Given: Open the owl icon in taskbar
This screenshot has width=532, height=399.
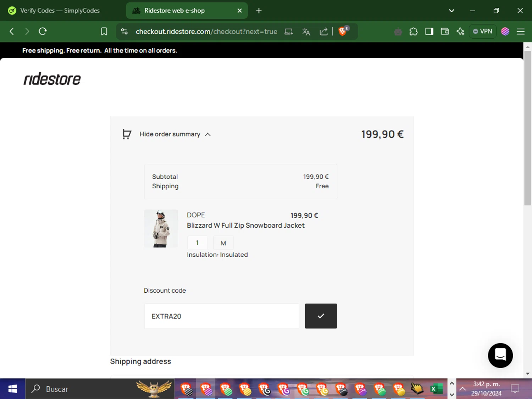Looking at the screenshot, I should 154,389.
